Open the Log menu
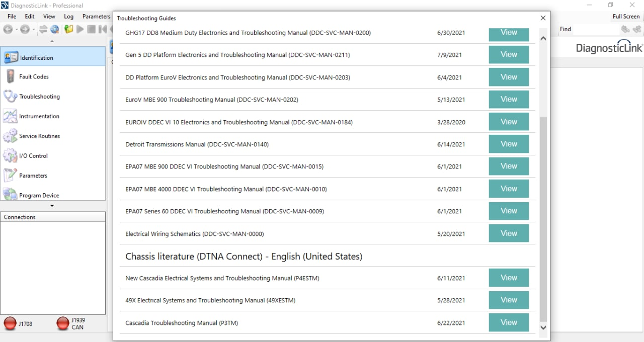 click(69, 16)
